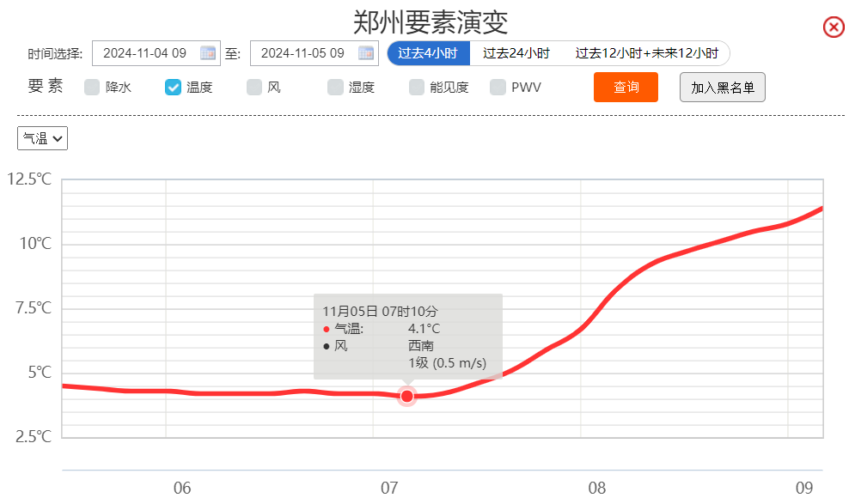This screenshot has height=504, width=855.
Task: Click the 08 hour axis label
Action: click(x=597, y=488)
